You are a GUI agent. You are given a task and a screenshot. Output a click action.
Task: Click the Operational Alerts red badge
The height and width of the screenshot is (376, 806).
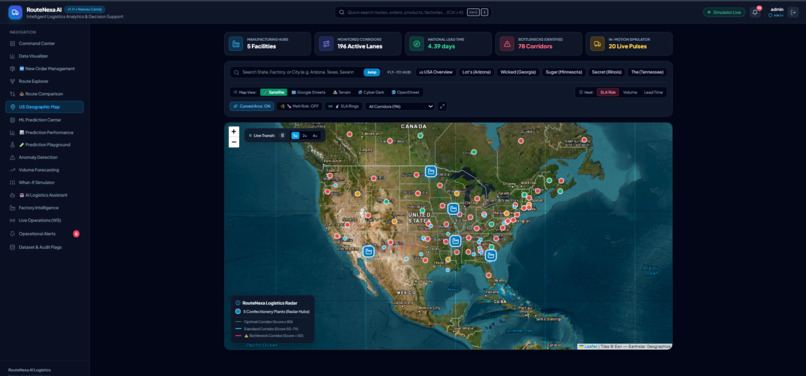tap(76, 234)
